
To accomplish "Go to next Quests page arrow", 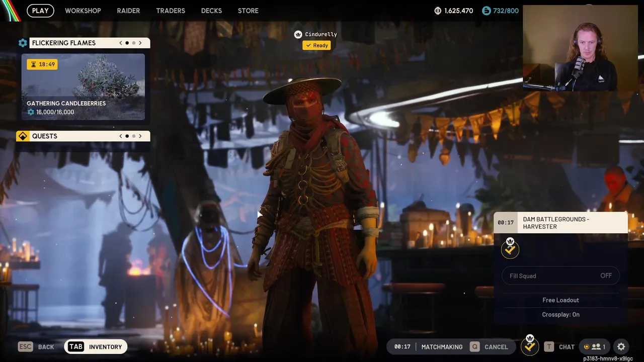I will (140, 136).
